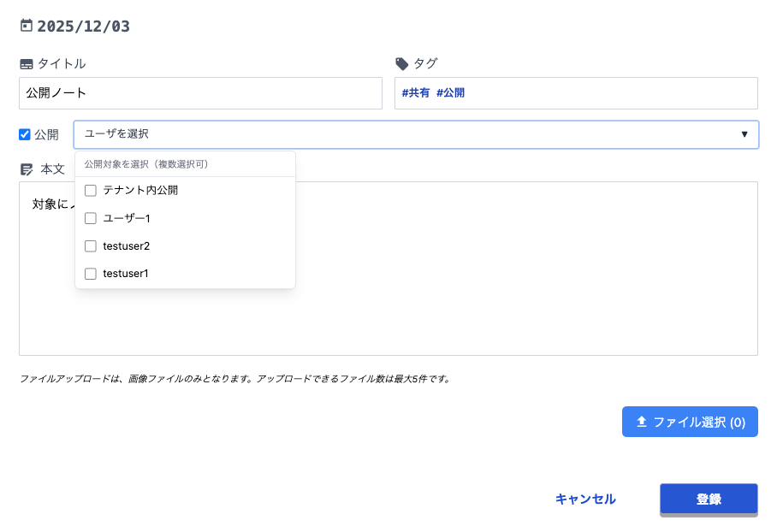This screenshot has width=777, height=532.
Task: Click the title icon next to タイトル
Action: (27, 64)
